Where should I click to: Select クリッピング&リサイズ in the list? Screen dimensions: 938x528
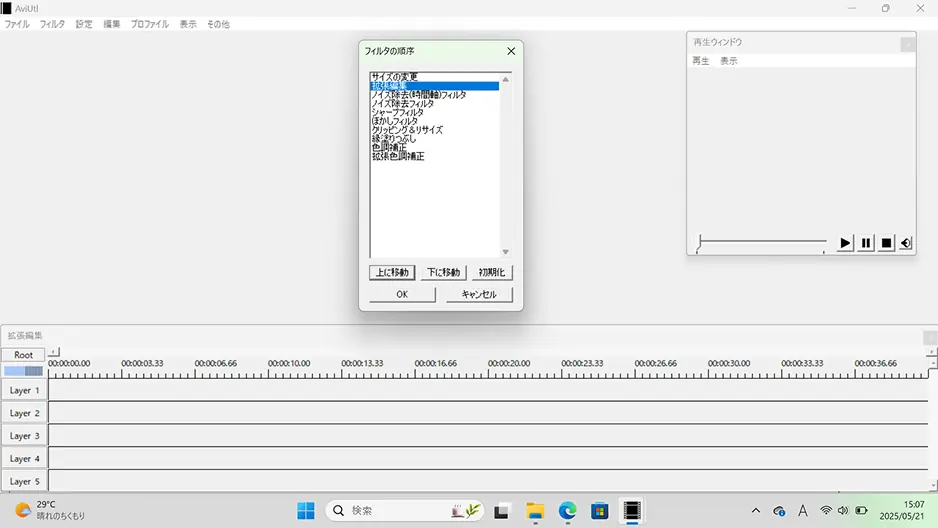(434, 130)
